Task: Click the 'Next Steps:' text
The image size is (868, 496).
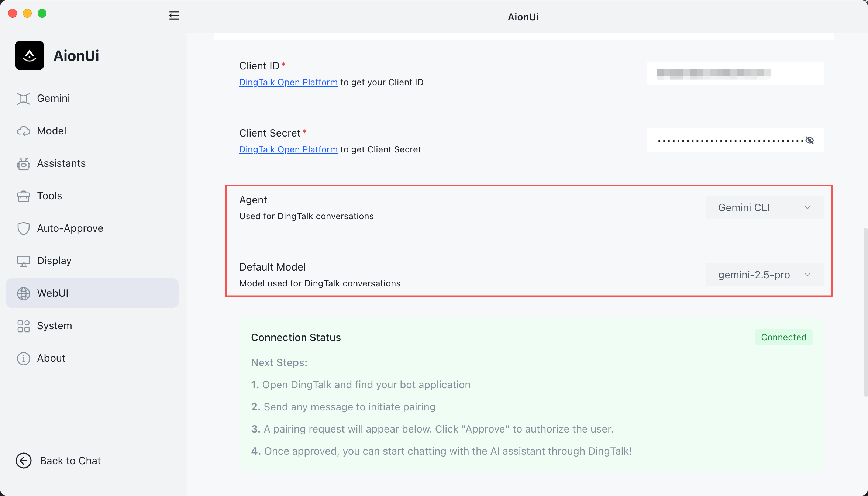Action: 279,363
